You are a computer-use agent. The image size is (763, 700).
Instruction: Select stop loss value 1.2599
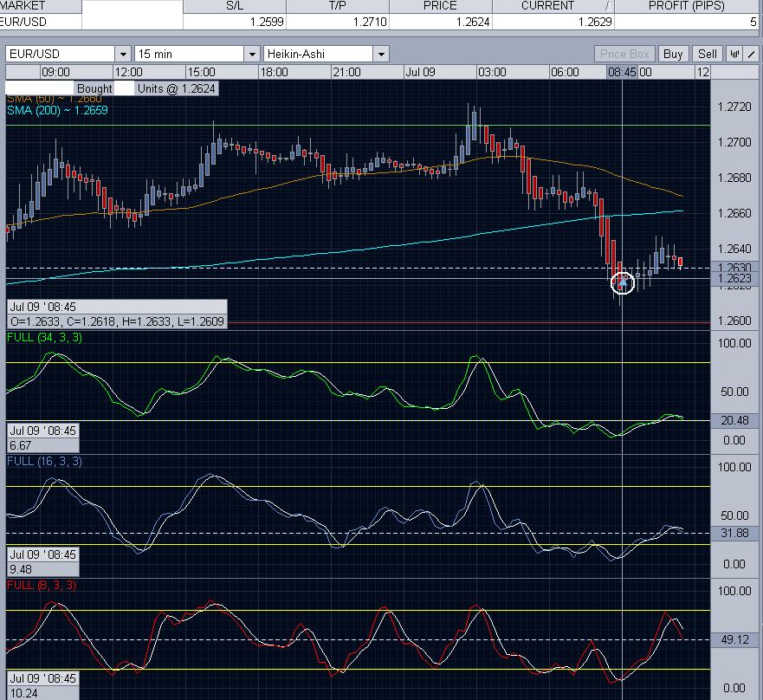click(235, 22)
